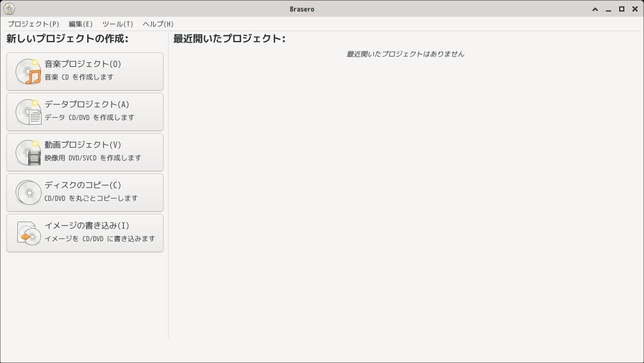
Task: Open the ヘルプ(H) menu
Action: (158, 24)
